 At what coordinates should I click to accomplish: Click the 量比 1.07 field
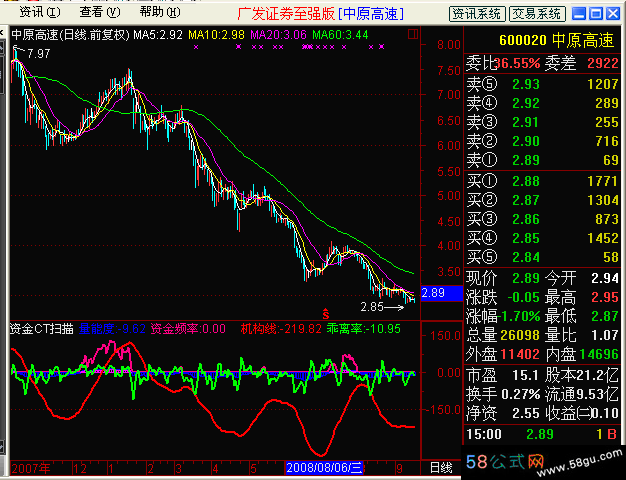point(582,335)
